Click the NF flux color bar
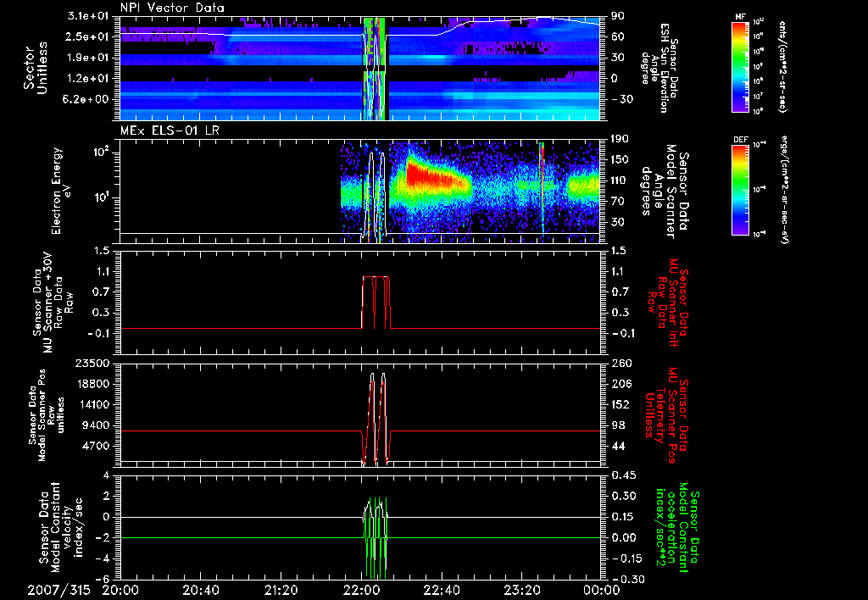The image size is (868, 600). [x=741, y=66]
